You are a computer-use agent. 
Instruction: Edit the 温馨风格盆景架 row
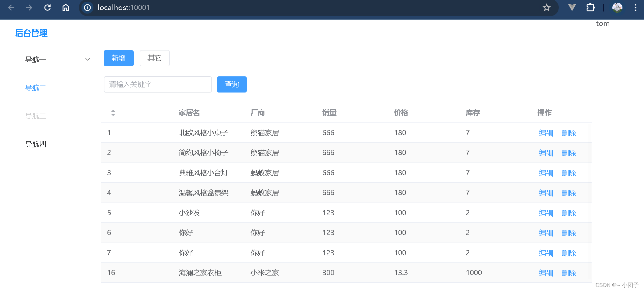click(x=546, y=193)
